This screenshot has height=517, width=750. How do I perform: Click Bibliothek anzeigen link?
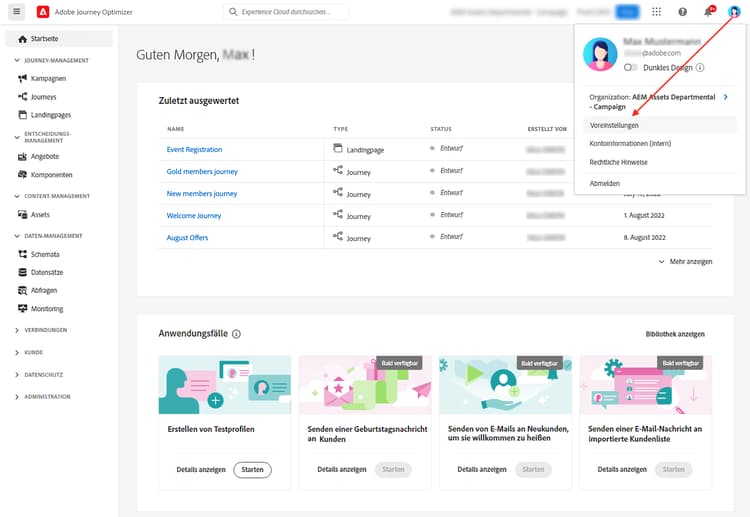point(675,334)
